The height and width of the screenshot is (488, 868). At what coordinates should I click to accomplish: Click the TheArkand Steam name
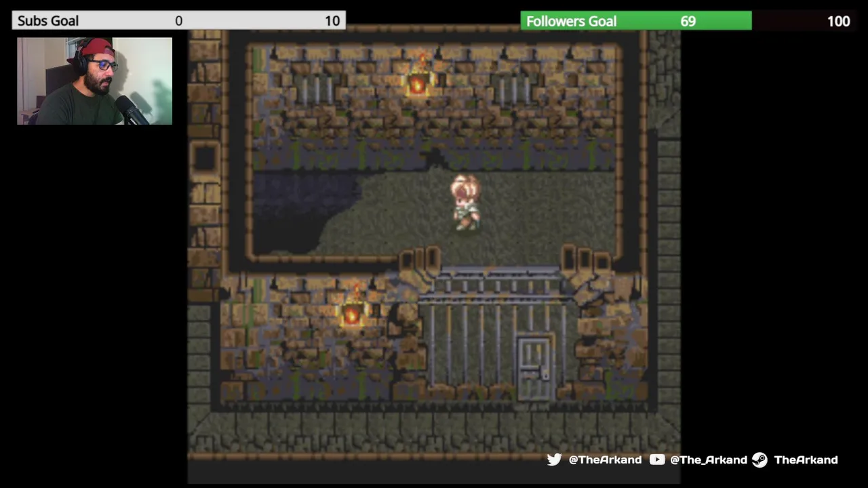[806, 460]
